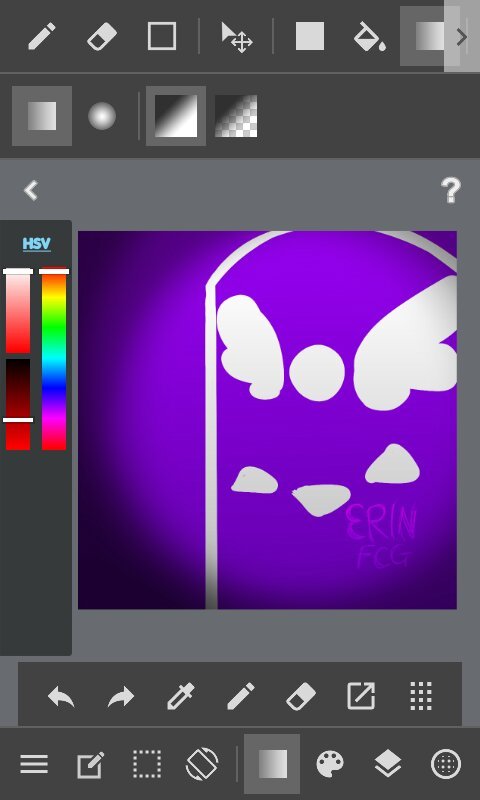Choose the rectangle shape tool

click(x=162, y=36)
